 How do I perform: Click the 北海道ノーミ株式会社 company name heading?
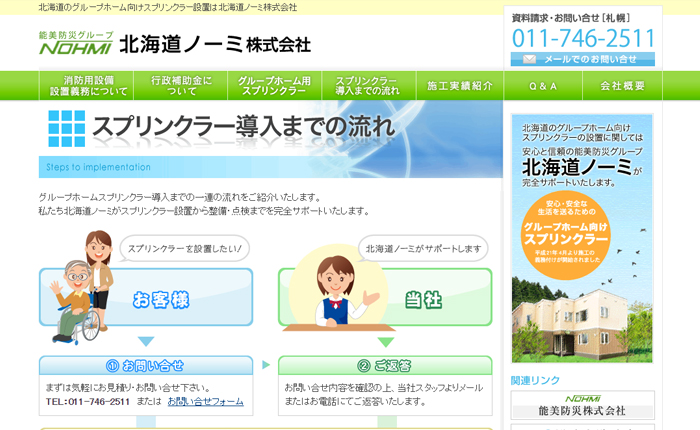[215, 44]
